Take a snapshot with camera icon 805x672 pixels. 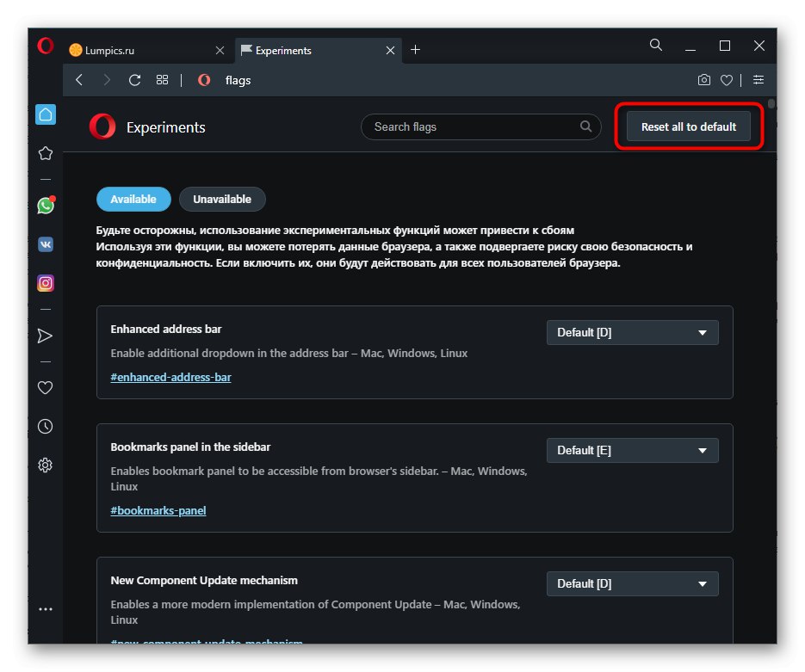click(x=704, y=80)
